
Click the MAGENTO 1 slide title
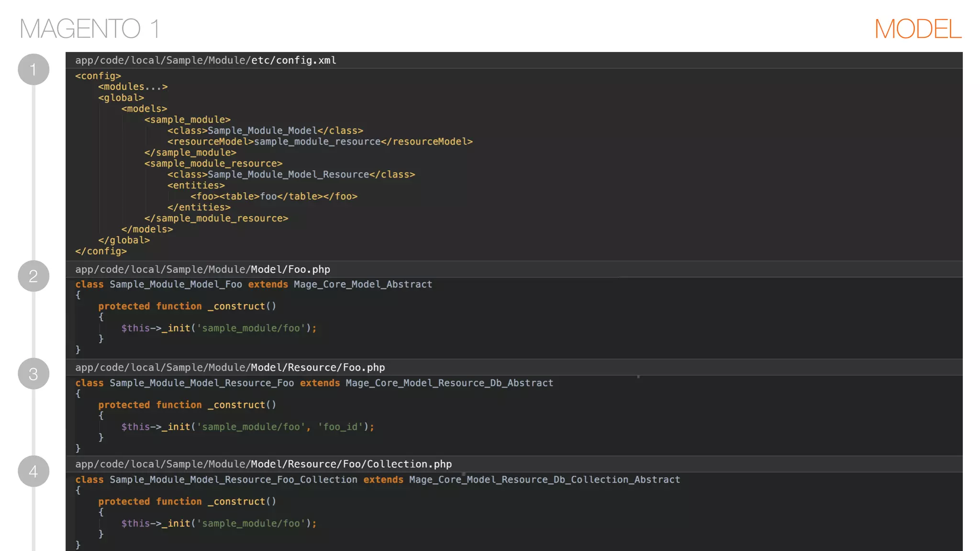coord(89,29)
